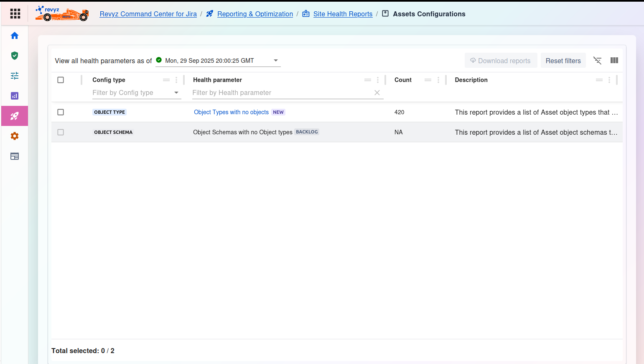Select the Object Schema row checkbox
644x364 pixels.
click(x=61, y=132)
